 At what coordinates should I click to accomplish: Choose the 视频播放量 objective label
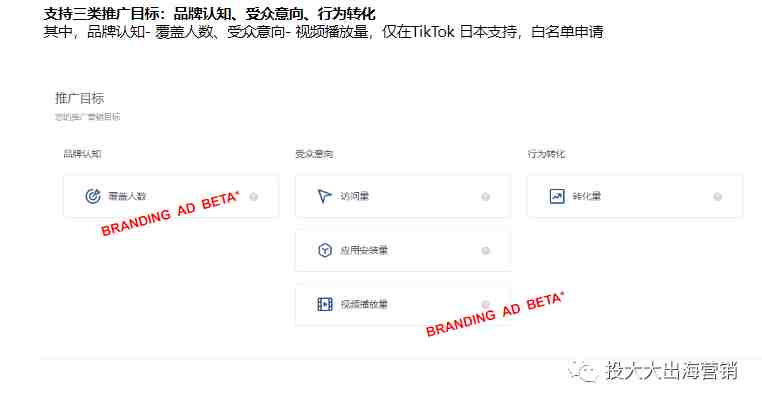click(364, 304)
